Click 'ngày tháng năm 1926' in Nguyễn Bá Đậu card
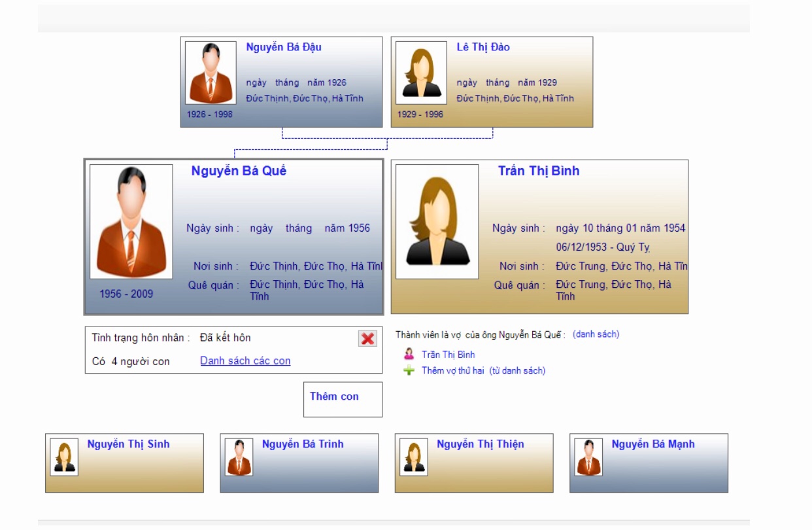The height and width of the screenshot is (530, 812). (x=296, y=82)
